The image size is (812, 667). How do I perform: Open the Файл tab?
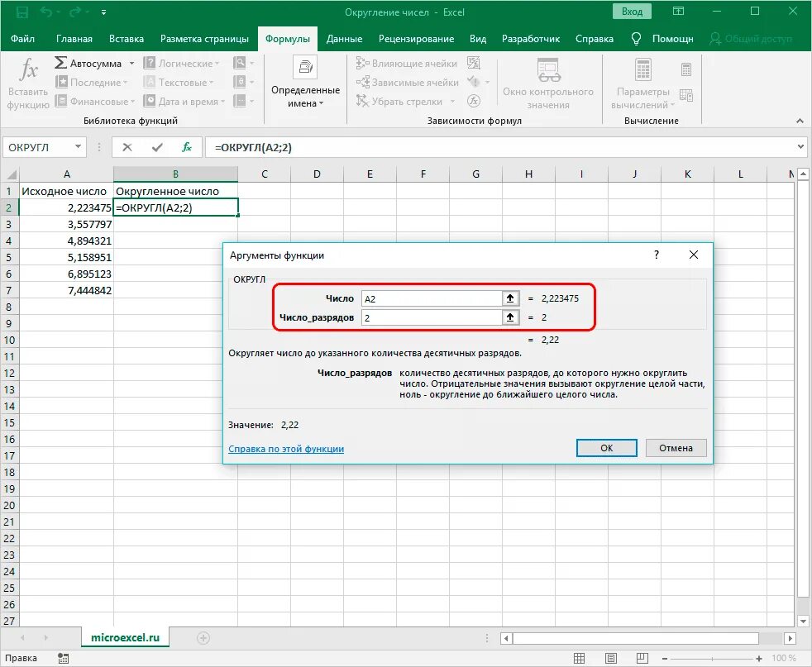click(23, 39)
